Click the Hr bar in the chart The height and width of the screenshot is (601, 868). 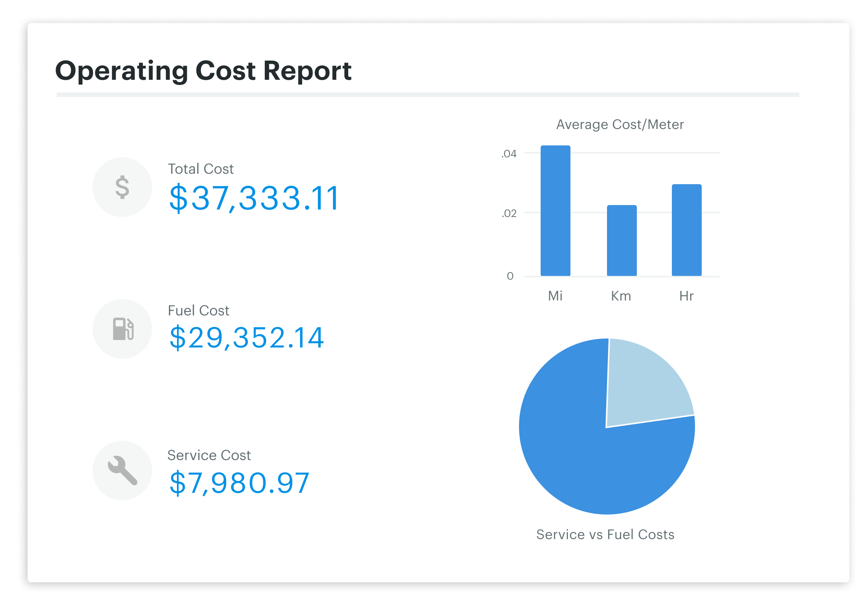click(686, 230)
